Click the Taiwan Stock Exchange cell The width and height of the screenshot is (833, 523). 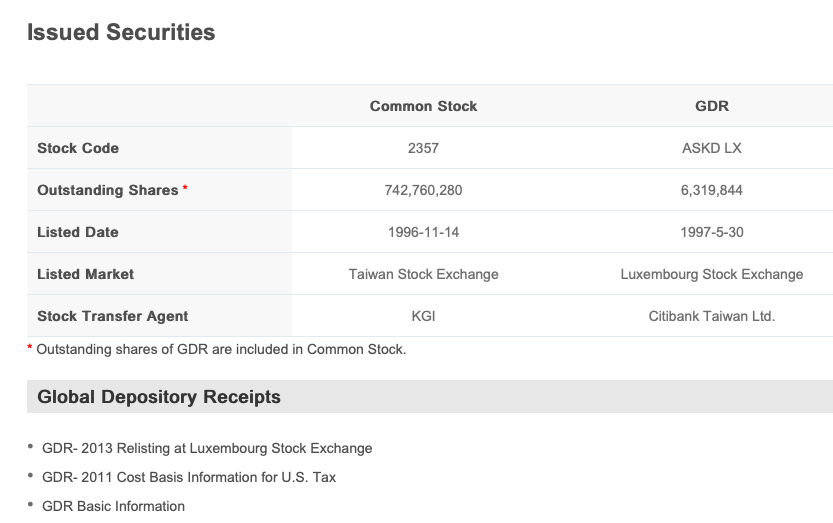(423, 274)
